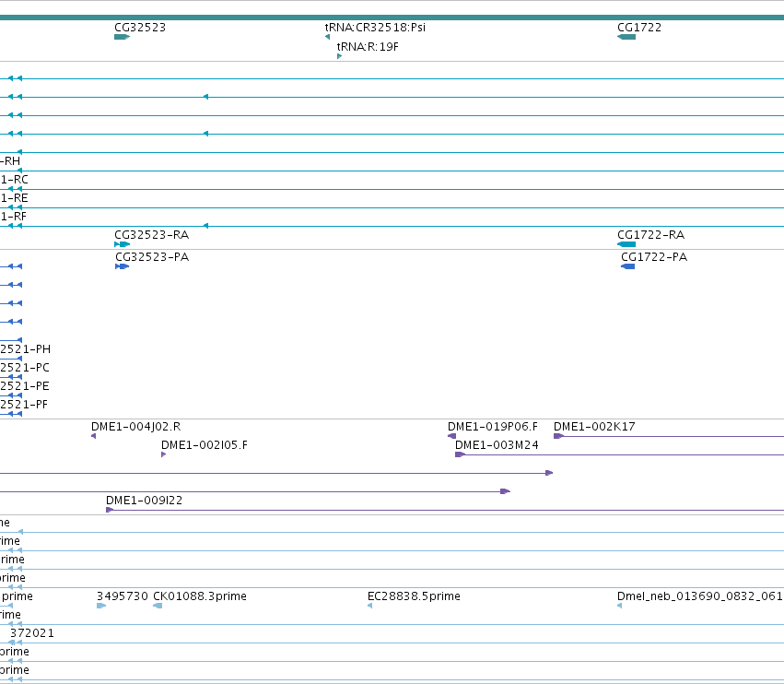This screenshot has height=684, width=784.
Task: Click the DME1-004J02.R marker arrow
Action: point(93,436)
